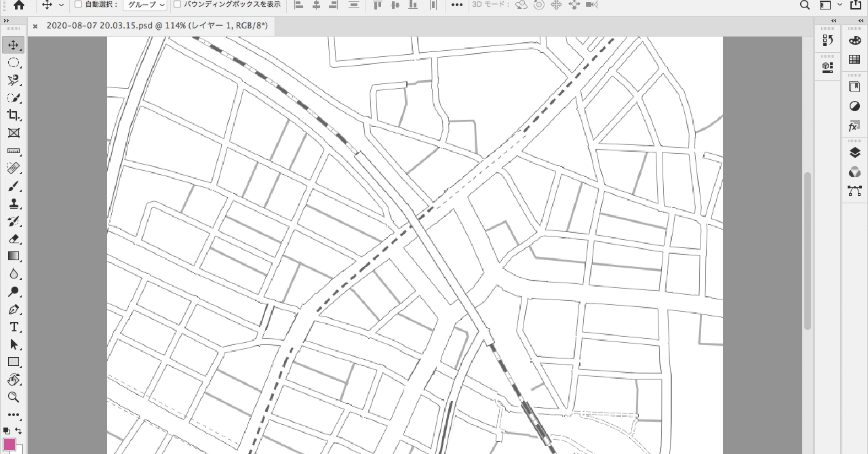The image size is (868, 454).
Task: Align horizontal centers button
Action: [316, 5]
